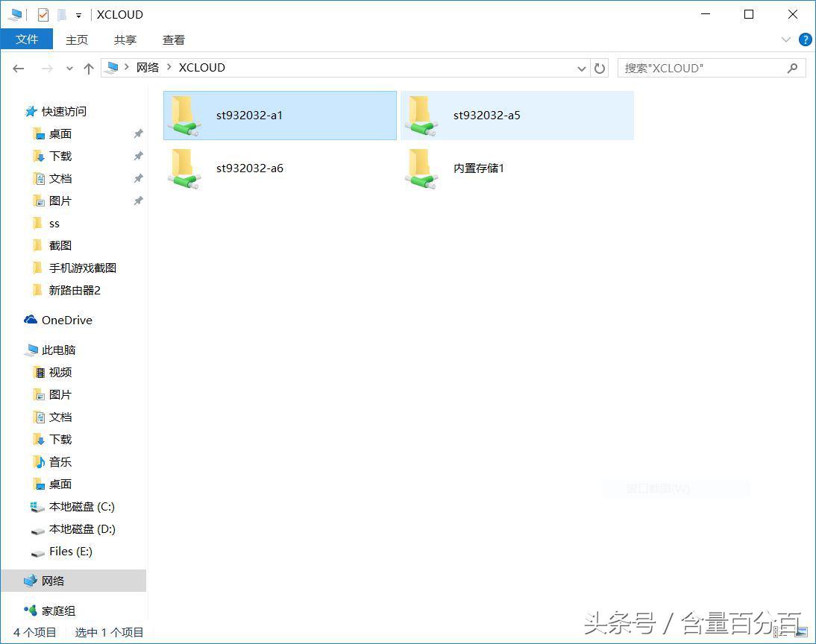Open 网络 breadcrumb in the address bar
The width and height of the screenshot is (816, 644).
click(x=148, y=67)
